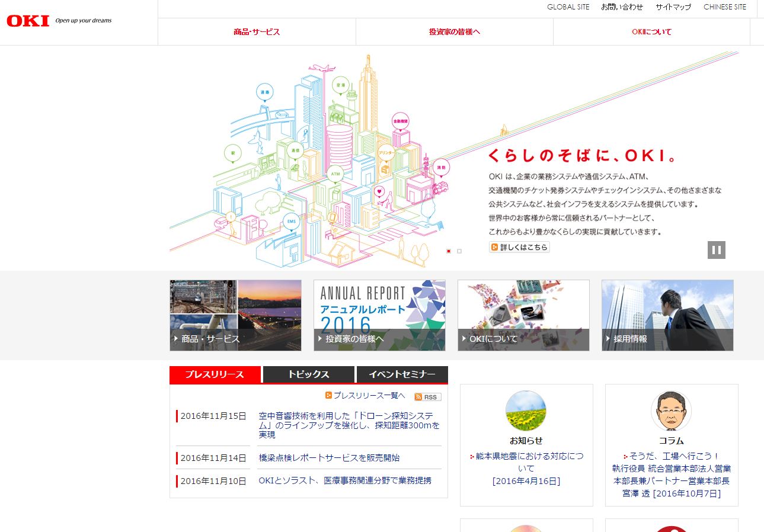Switch to the イベントセミナー tab
The image size is (764, 532).
point(402,374)
